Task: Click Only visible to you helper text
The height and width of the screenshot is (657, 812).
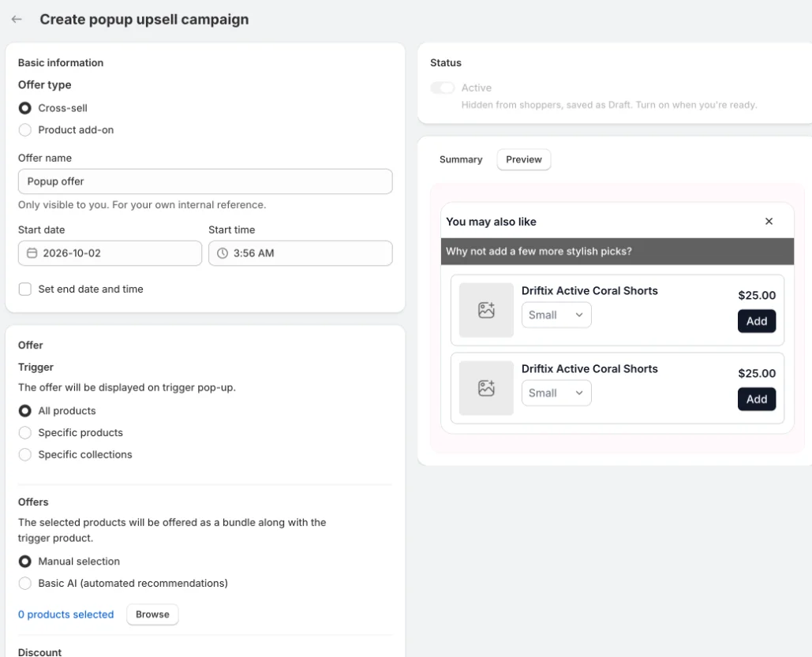Action: tap(142, 205)
